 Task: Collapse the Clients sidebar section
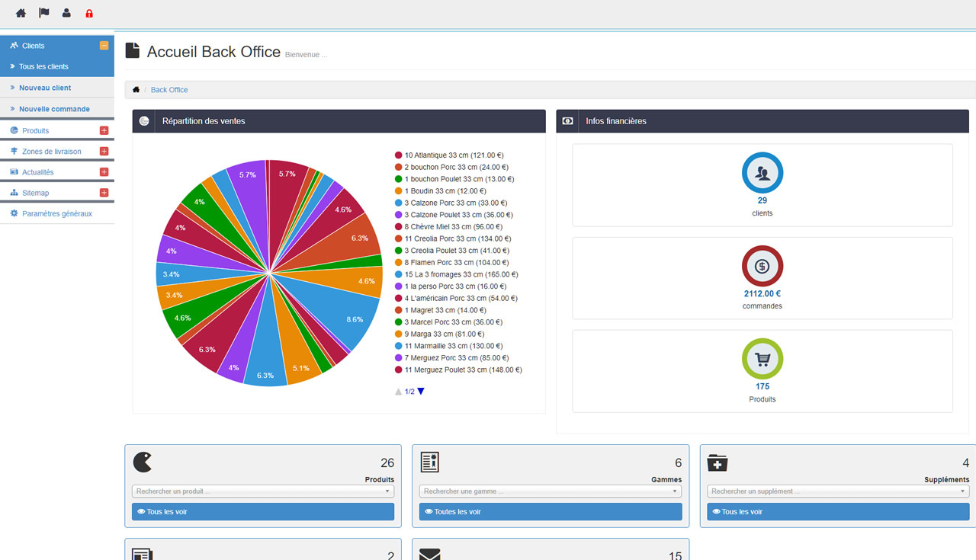point(104,46)
